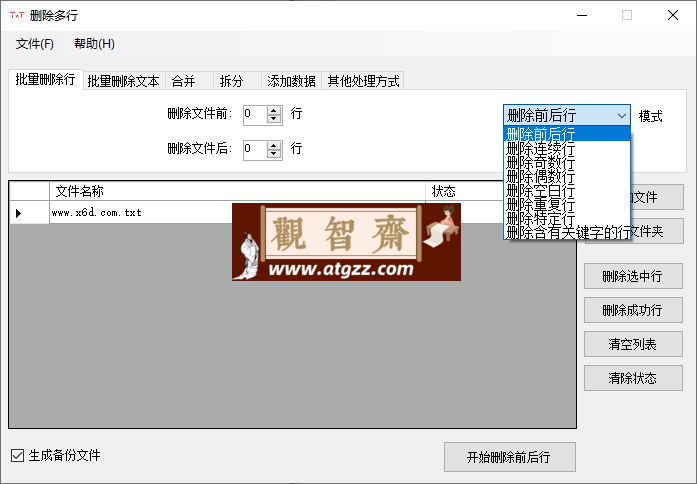The width and height of the screenshot is (697, 484).
Task: Click the 删除选中行 button
Action: pyautogui.click(x=633, y=276)
